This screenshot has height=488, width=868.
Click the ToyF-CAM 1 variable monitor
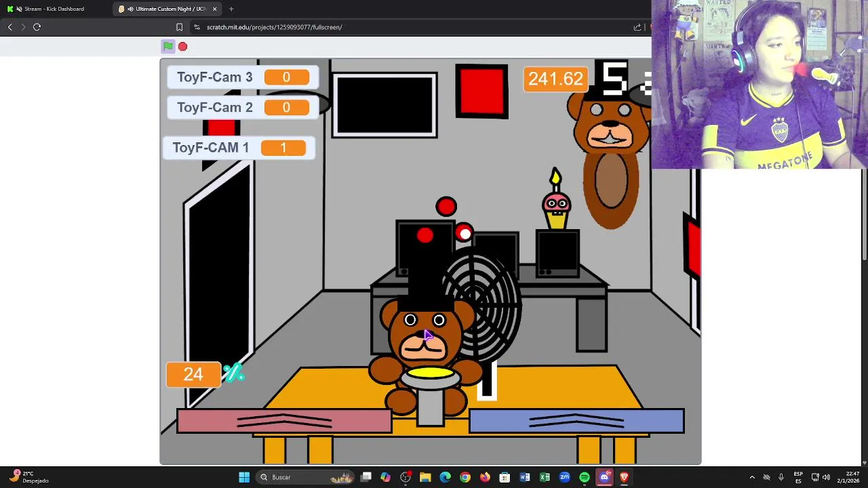click(238, 148)
